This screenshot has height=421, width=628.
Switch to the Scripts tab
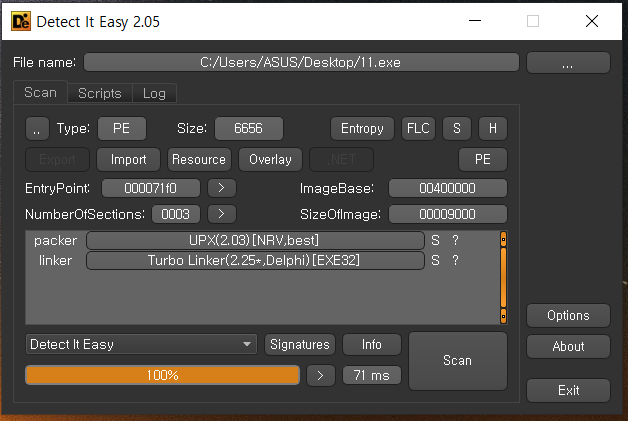click(100, 93)
